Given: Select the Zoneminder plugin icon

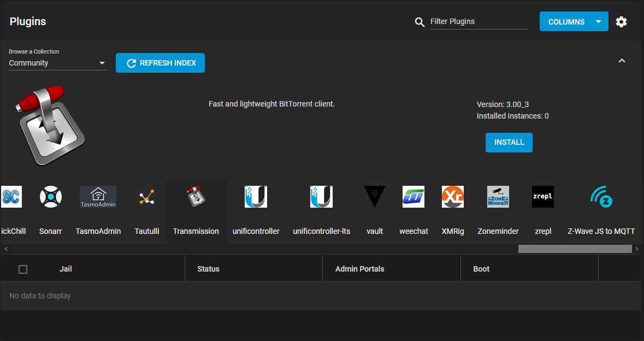Looking at the screenshot, I should pos(498,197).
